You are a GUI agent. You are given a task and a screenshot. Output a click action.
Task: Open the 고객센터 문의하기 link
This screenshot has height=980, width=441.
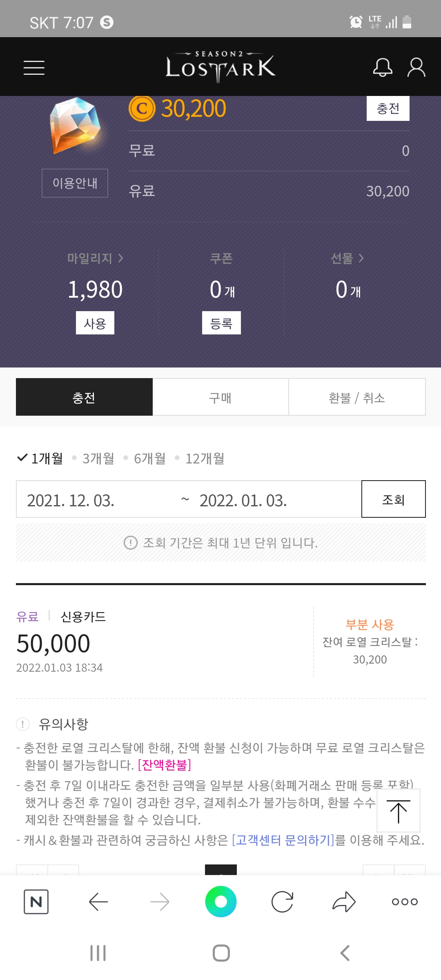pyautogui.click(x=283, y=840)
